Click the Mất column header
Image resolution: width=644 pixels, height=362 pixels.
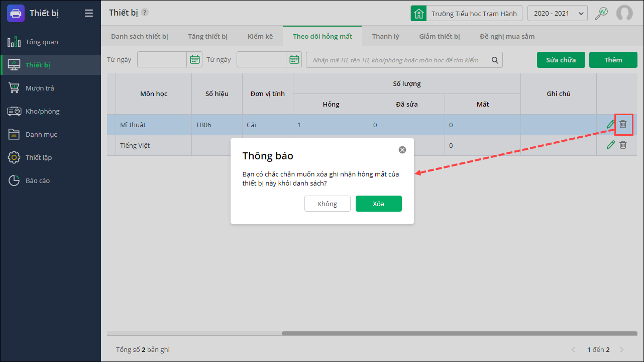[x=483, y=104]
